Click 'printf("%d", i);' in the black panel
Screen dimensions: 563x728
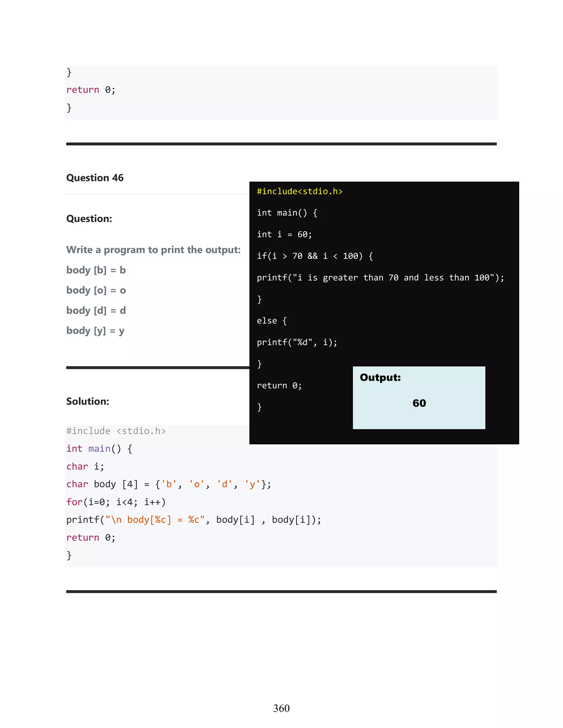tap(297, 342)
